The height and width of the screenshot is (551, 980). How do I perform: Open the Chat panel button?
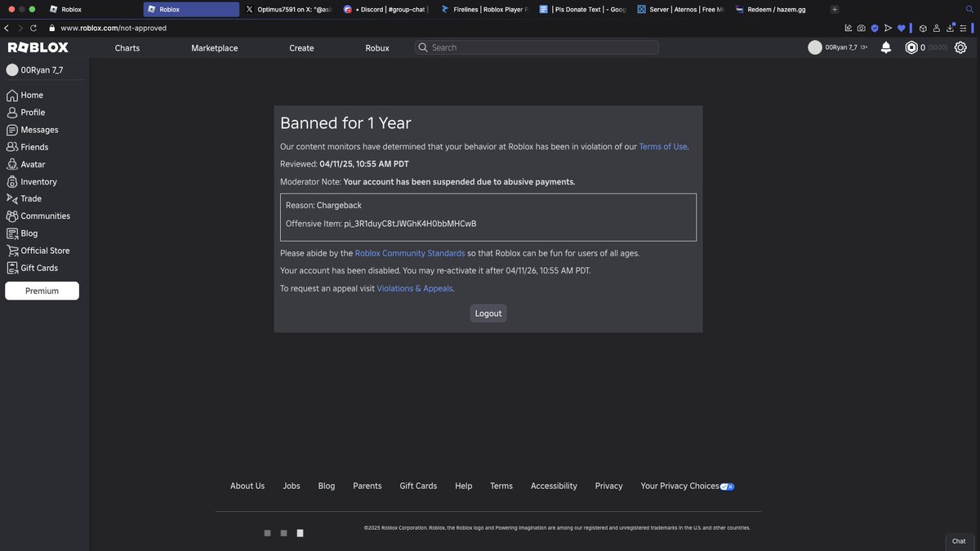(959, 541)
